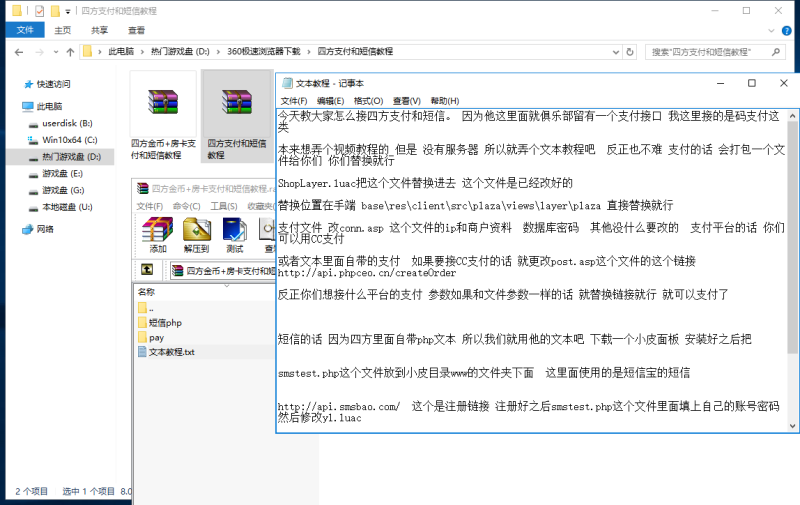Screen dimensions: 800x505
Task: Select 热门游戏盘 (D:) drive
Action: [71, 157]
